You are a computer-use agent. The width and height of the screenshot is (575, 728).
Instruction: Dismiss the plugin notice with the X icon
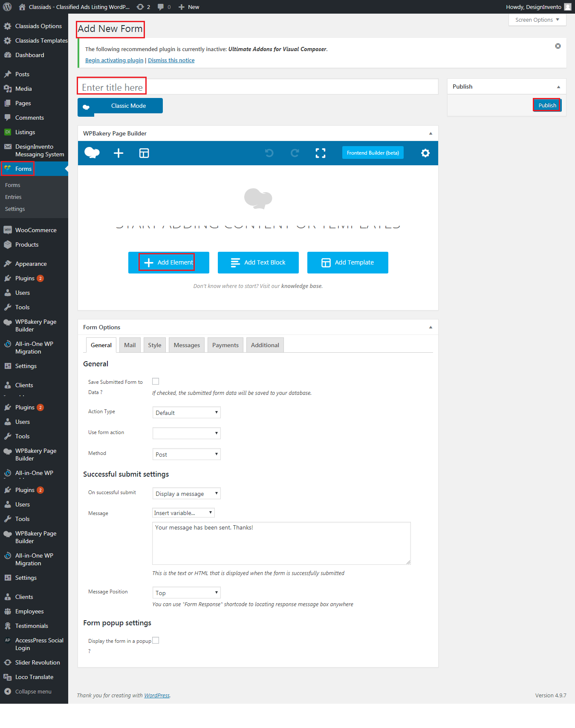558,46
